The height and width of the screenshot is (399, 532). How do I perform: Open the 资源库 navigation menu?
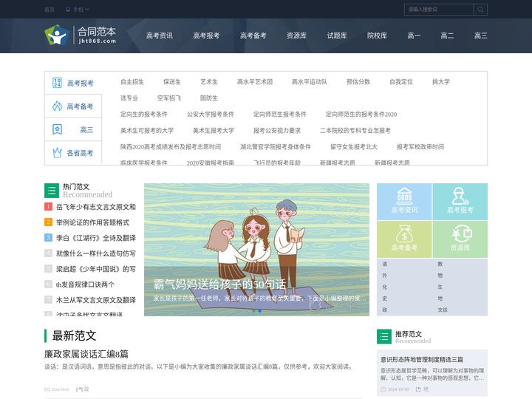pyautogui.click(x=296, y=35)
